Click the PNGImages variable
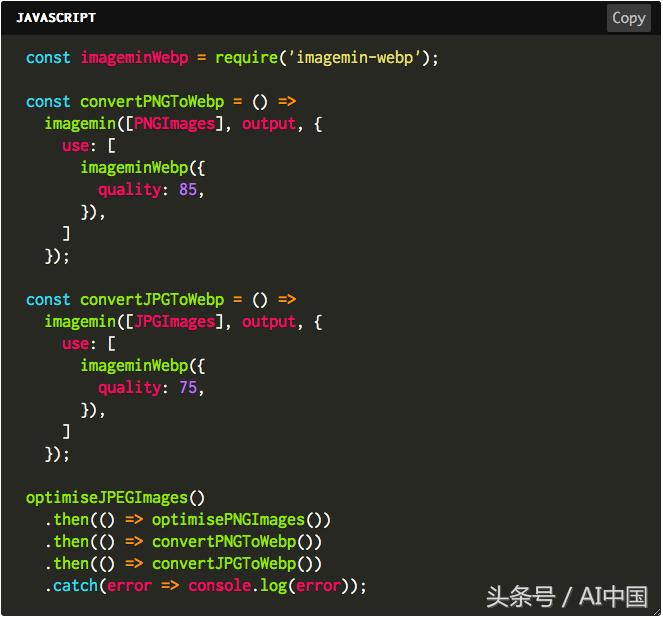The image size is (663, 617). tap(175, 124)
